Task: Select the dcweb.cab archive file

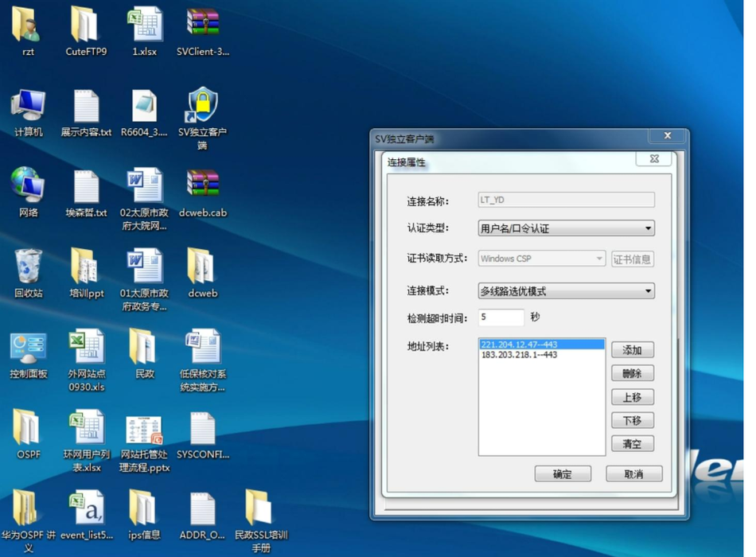Action: (x=202, y=186)
